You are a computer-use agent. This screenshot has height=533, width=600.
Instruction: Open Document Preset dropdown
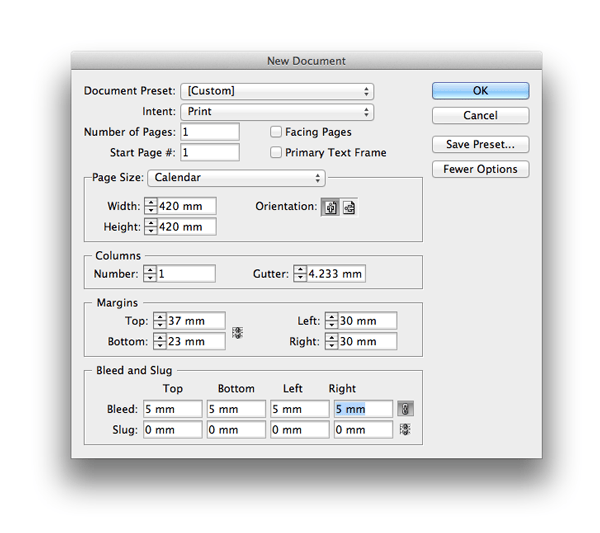pyautogui.click(x=277, y=91)
